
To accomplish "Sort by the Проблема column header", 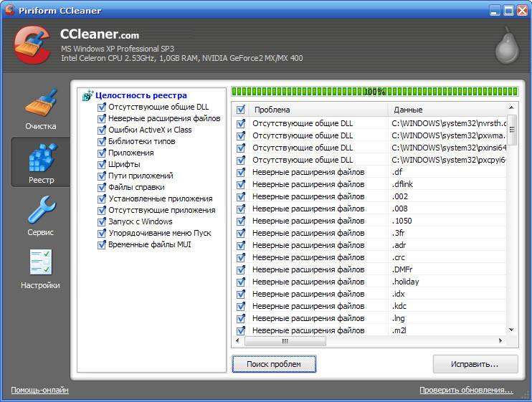I will [318, 110].
